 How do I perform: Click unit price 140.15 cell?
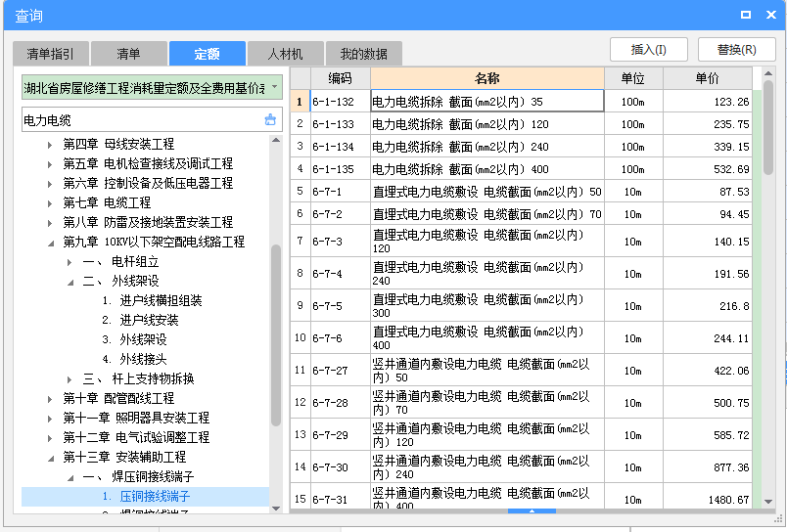pyautogui.click(x=707, y=242)
